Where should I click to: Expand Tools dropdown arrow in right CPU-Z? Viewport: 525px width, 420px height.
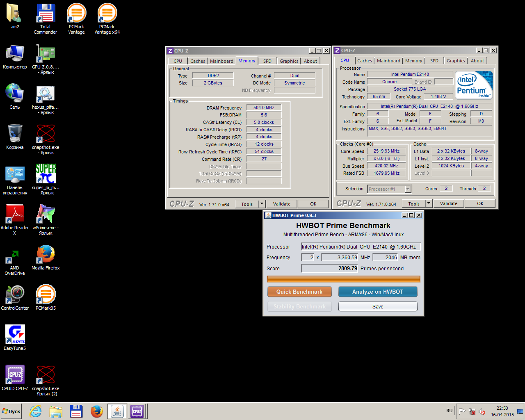coord(429,203)
